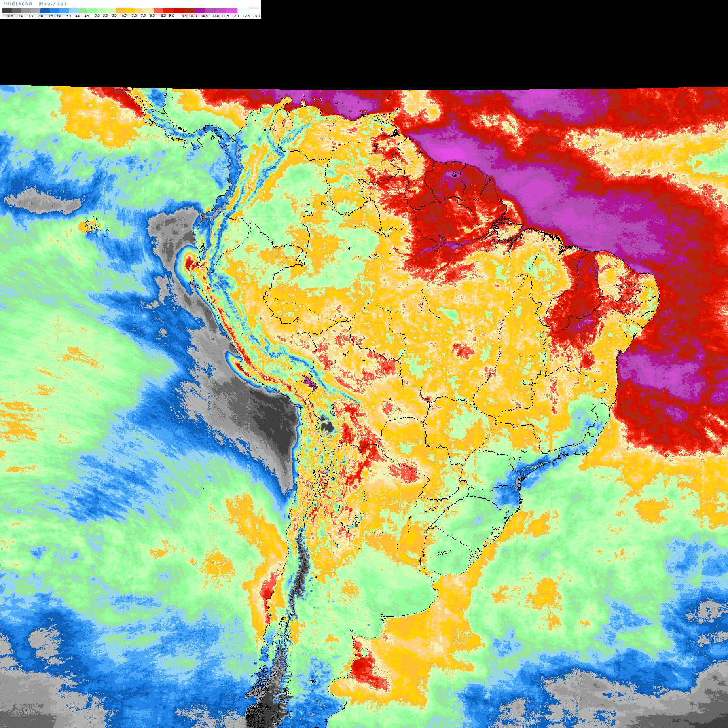Select the 1.0 legend value
The height and width of the screenshot is (728, 728).
click(x=21, y=16)
